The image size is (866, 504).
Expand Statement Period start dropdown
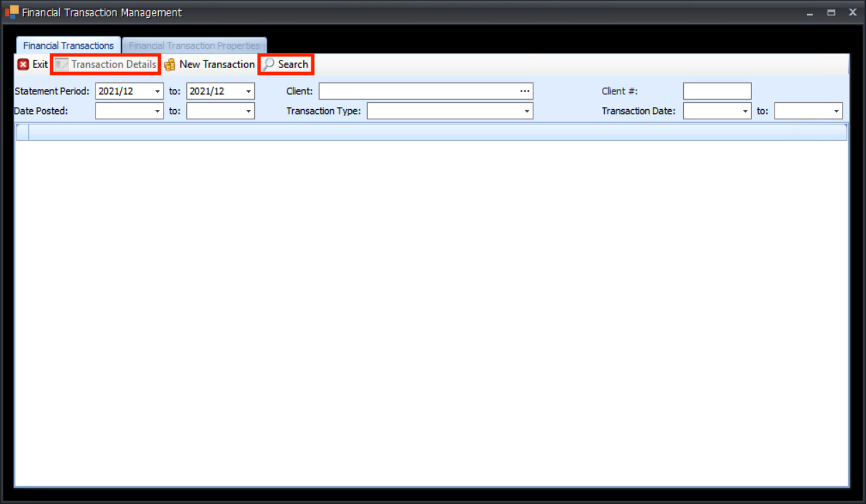pos(157,91)
